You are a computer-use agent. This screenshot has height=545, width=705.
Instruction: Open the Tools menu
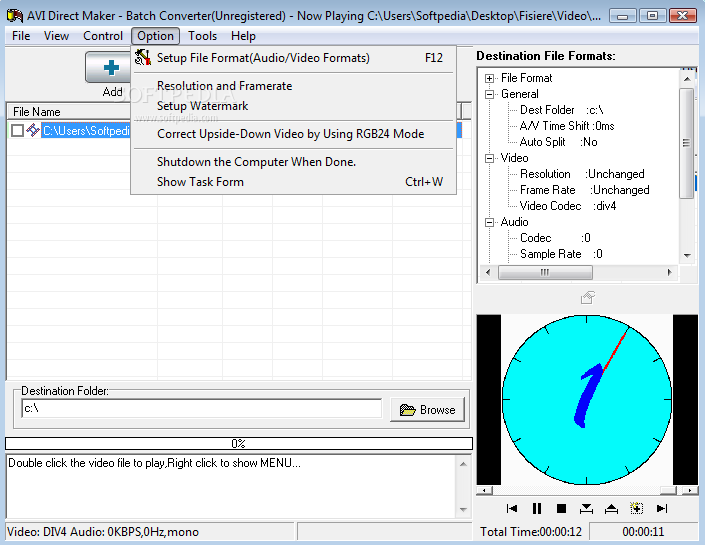point(202,36)
